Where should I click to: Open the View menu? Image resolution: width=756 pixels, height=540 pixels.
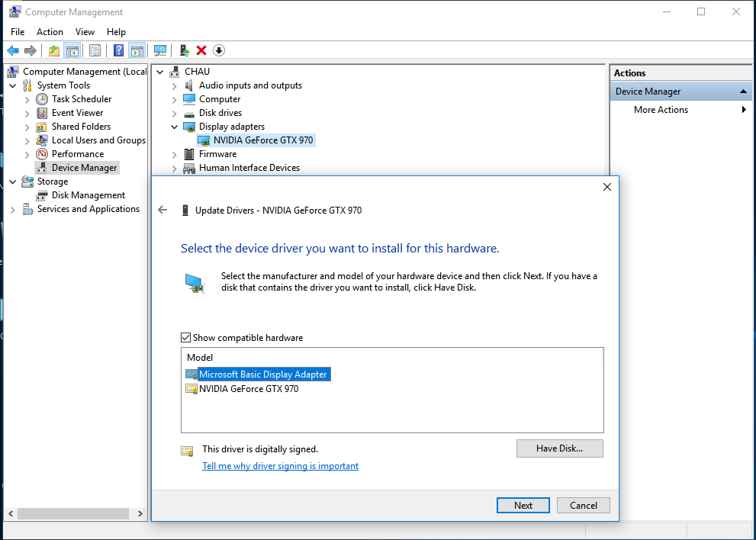85,32
